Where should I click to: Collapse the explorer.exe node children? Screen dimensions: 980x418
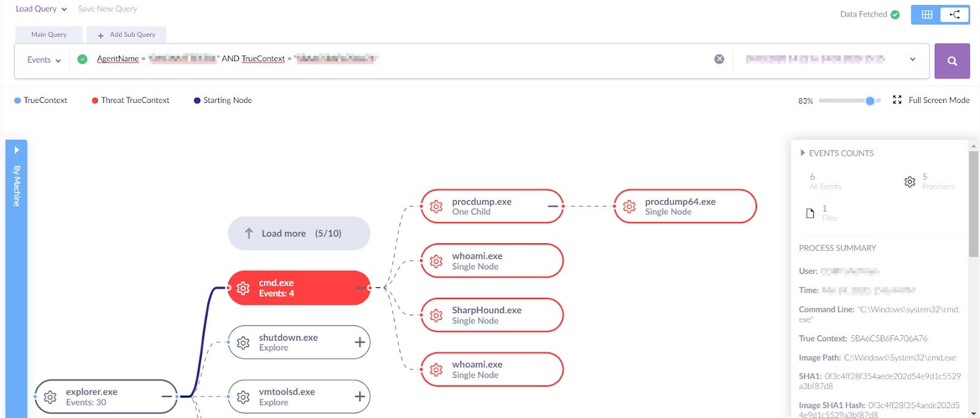pyautogui.click(x=167, y=397)
